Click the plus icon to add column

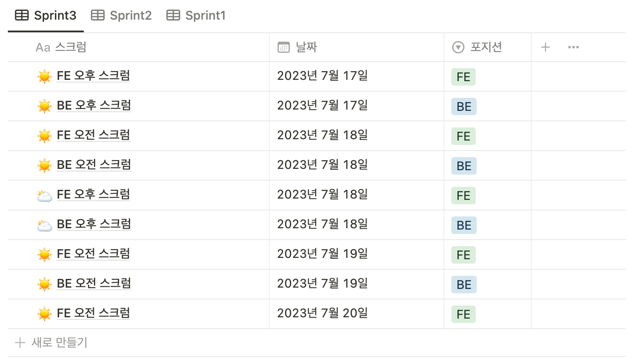(x=545, y=47)
